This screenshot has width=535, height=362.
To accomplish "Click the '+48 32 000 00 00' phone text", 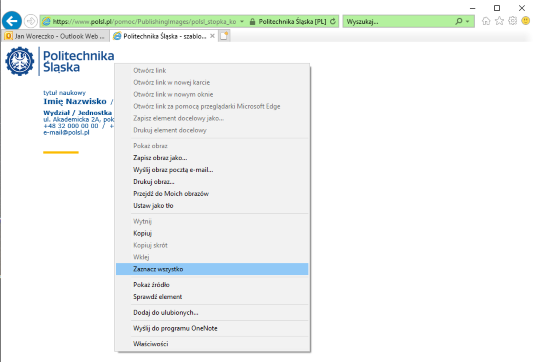I will (71, 126).
